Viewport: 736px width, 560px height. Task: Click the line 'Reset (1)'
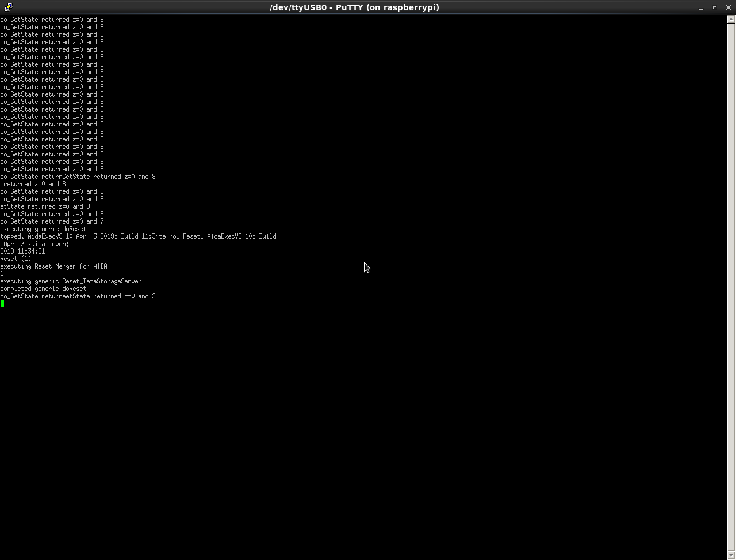16,259
